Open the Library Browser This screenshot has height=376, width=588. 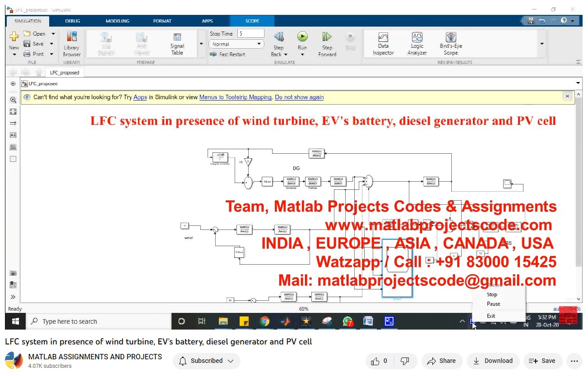point(72,42)
